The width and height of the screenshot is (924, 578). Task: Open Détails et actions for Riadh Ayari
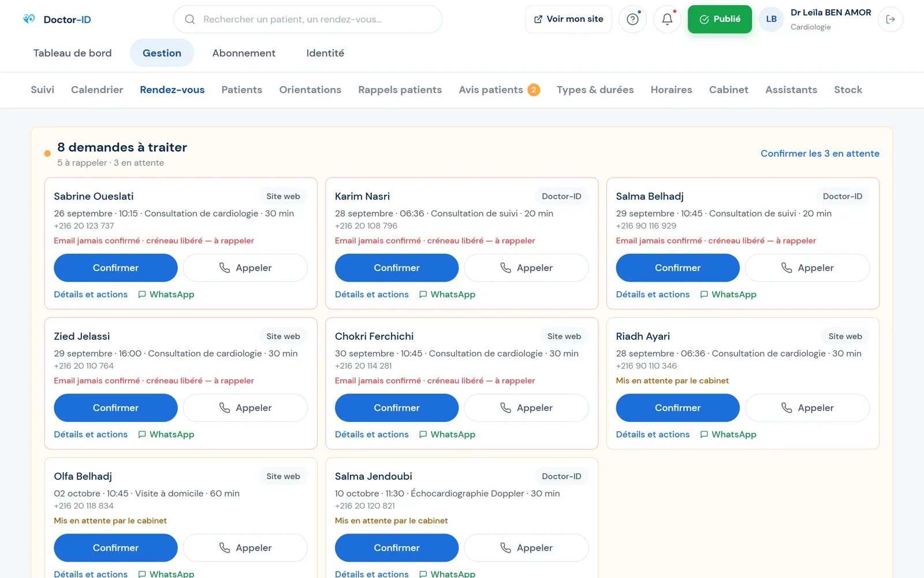(653, 434)
